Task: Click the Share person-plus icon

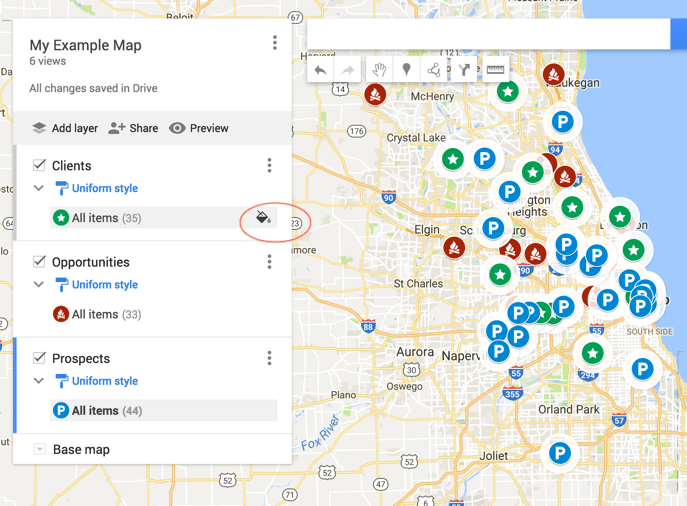Action: [117, 128]
